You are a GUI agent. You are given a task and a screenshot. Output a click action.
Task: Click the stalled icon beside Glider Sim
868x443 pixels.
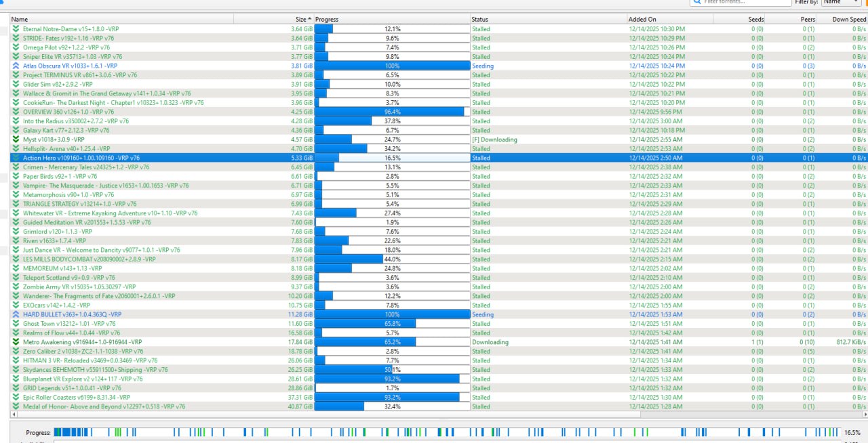point(16,84)
